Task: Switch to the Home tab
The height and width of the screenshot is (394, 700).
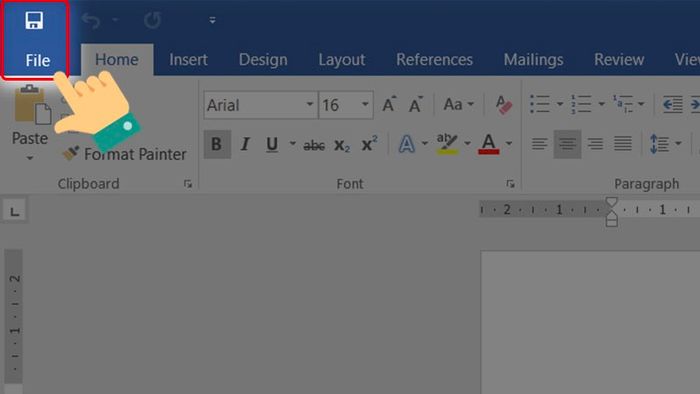Action: pyautogui.click(x=117, y=59)
